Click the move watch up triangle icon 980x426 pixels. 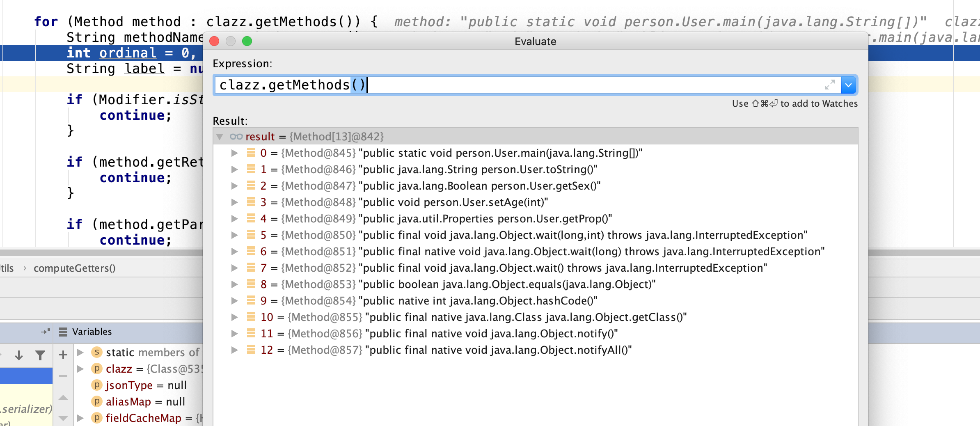coord(63,397)
